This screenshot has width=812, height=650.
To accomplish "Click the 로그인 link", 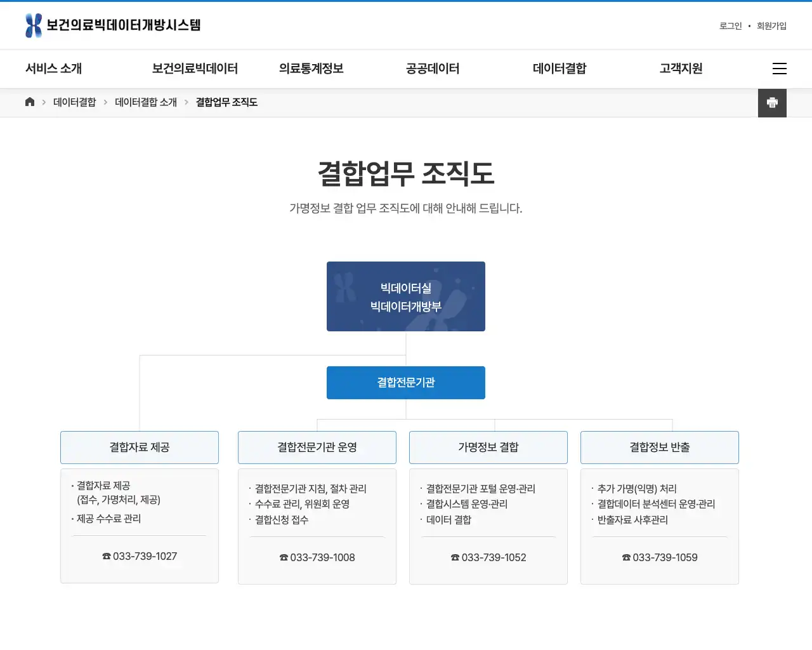I will (x=731, y=26).
